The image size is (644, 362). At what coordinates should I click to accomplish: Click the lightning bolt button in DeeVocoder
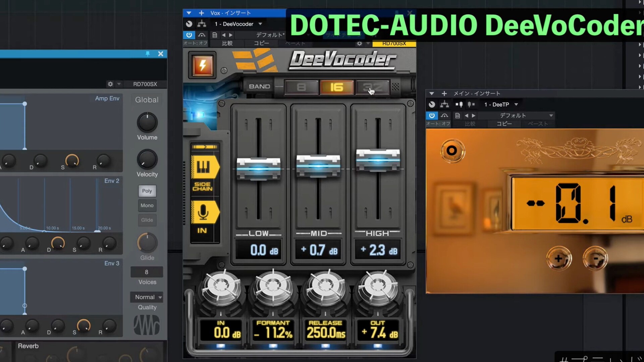202,65
